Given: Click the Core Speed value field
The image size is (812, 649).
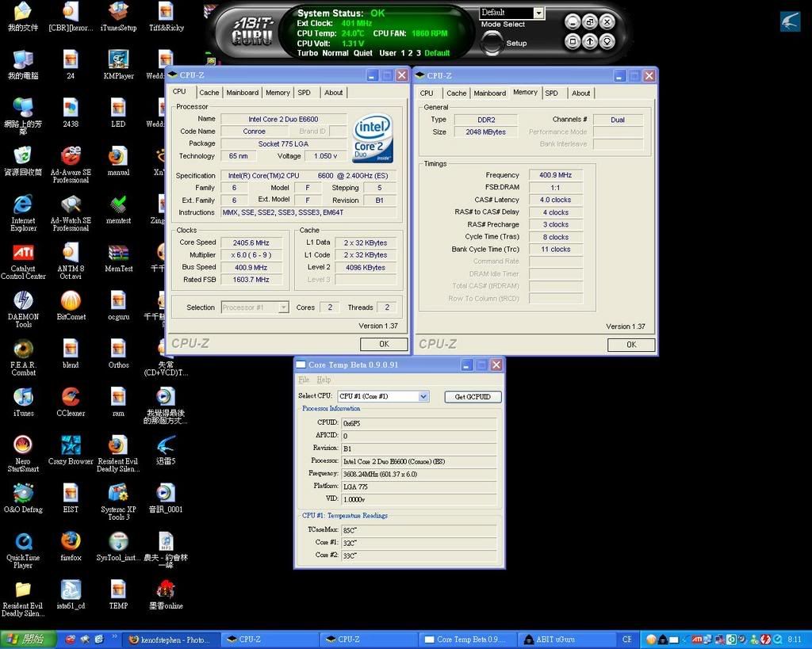Looking at the screenshot, I should click(x=251, y=242).
